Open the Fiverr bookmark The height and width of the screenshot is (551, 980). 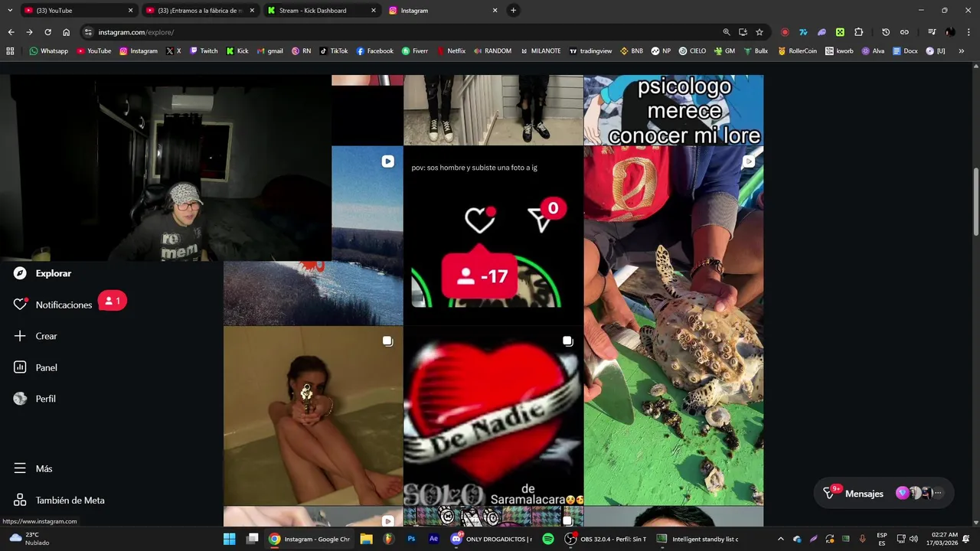click(414, 51)
